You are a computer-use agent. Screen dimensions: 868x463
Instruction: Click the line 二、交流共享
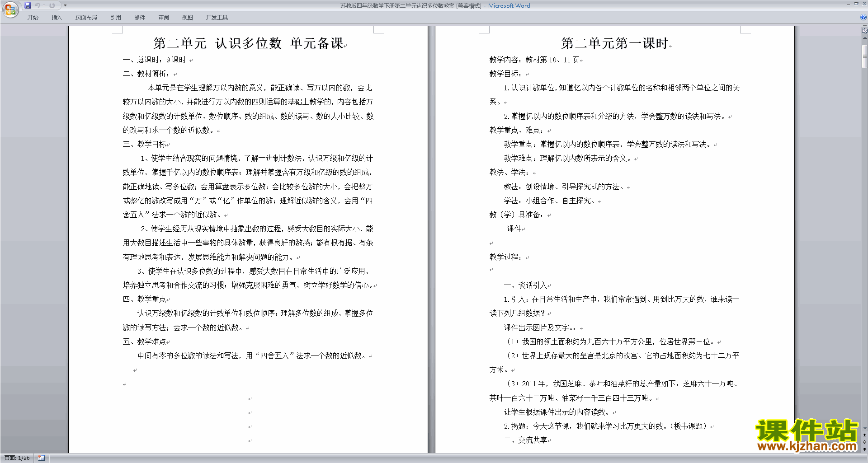[x=525, y=440]
